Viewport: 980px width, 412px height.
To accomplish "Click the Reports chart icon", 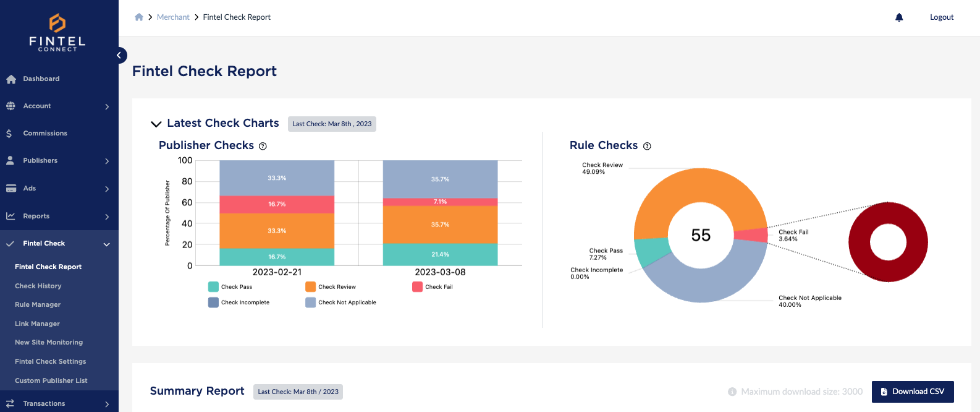I will coord(11,216).
